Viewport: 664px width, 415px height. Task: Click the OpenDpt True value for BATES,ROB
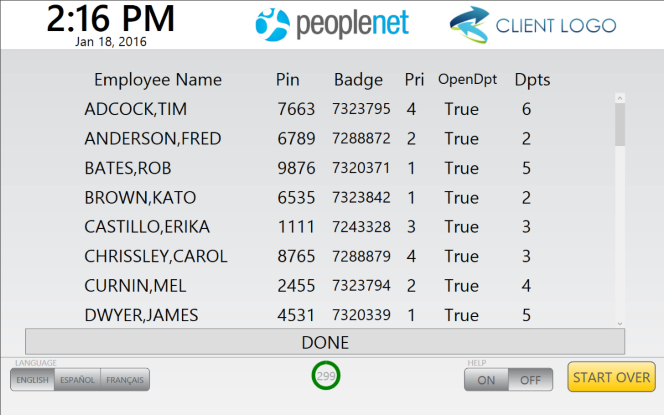tap(462, 168)
